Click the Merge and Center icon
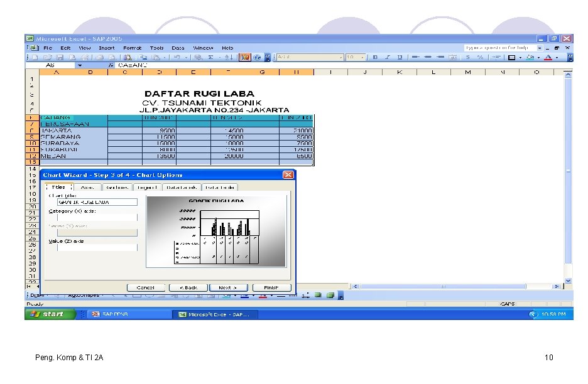 tap(453, 57)
